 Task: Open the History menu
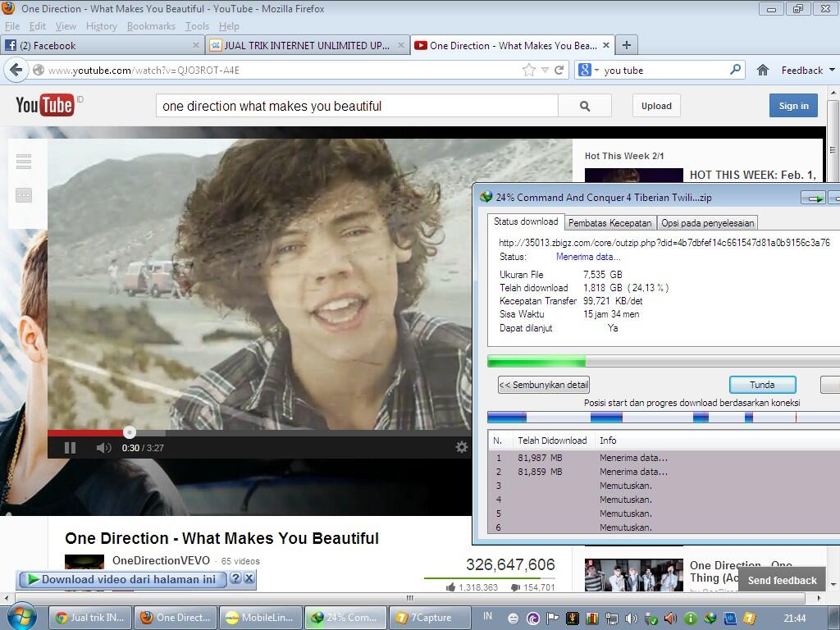(101, 26)
